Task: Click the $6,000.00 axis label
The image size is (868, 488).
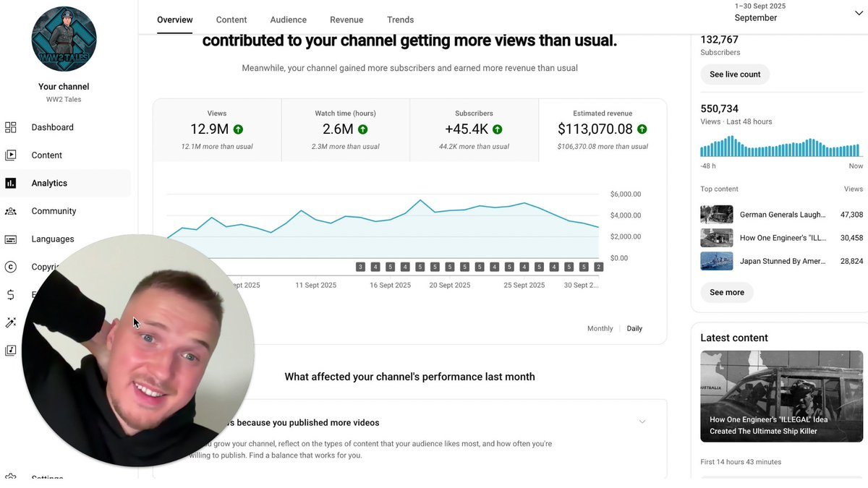Action: pos(626,194)
